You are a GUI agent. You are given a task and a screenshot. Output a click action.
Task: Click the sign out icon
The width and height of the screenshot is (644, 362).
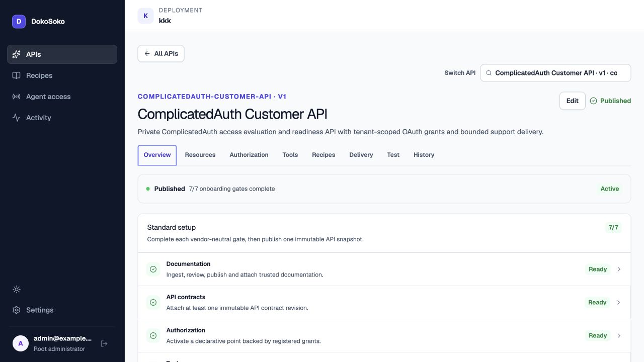pyautogui.click(x=104, y=343)
